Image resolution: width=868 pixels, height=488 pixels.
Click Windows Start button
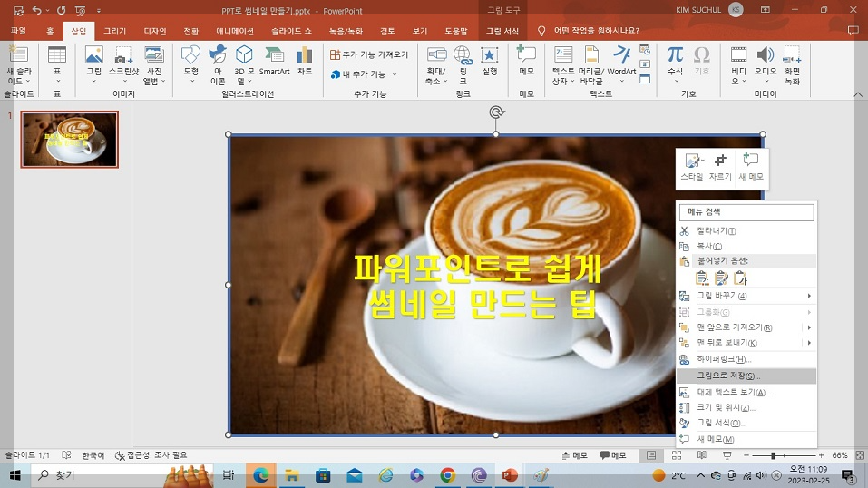point(15,475)
